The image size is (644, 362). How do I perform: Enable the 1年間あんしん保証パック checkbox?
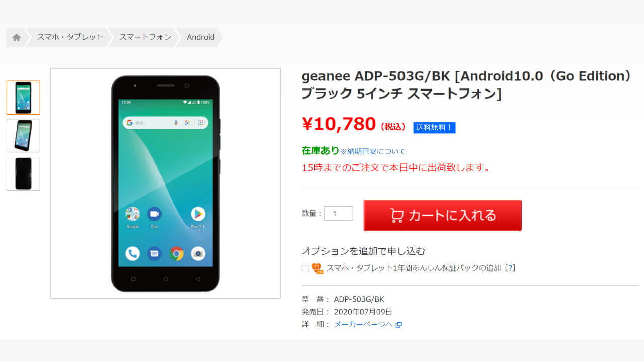point(305,268)
